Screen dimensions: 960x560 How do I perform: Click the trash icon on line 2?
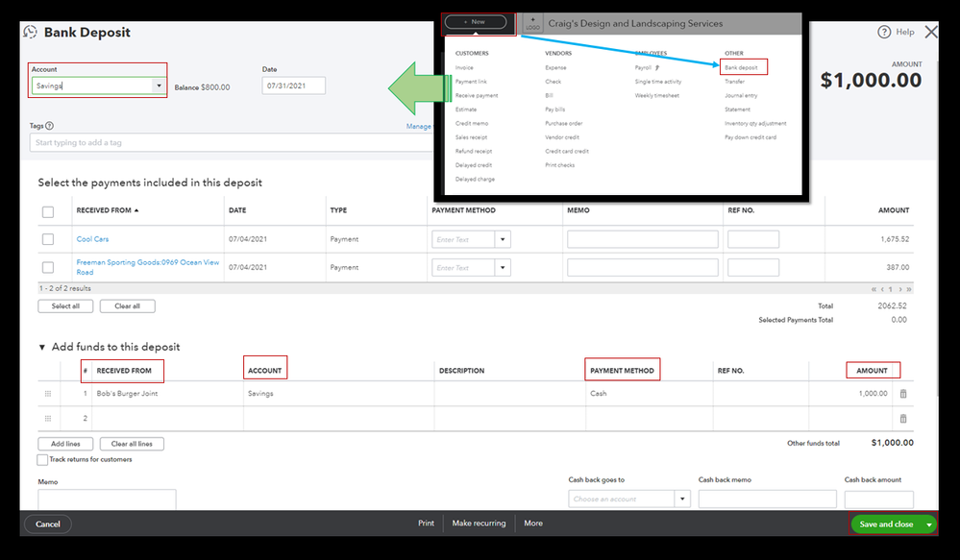[x=903, y=419]
